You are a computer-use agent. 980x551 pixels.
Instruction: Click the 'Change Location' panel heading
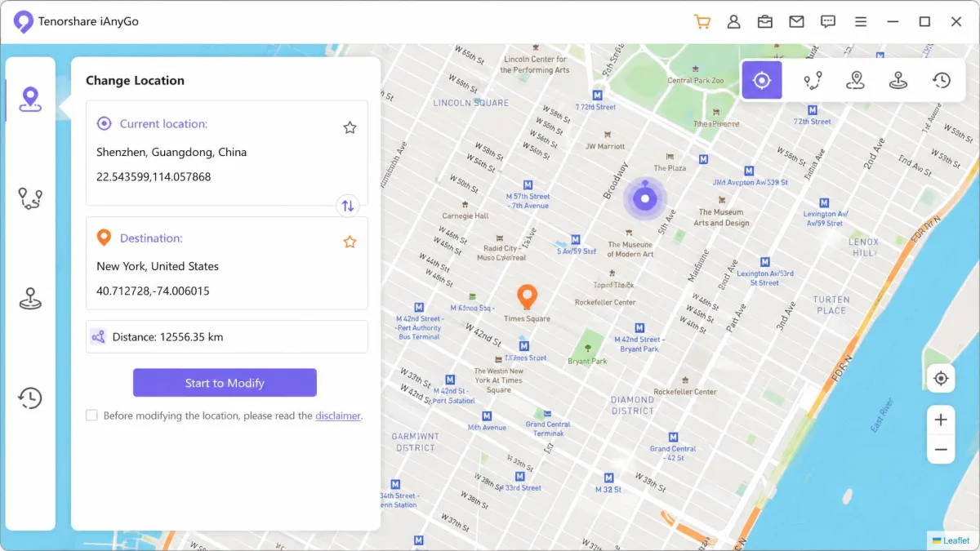135,80
